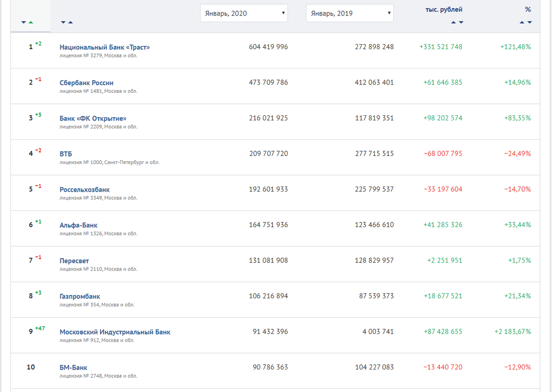Image resolution: width=552 pixels, height=392 pixels.
Task: Select negative change −68 007 795
Action: pos(443,154)
